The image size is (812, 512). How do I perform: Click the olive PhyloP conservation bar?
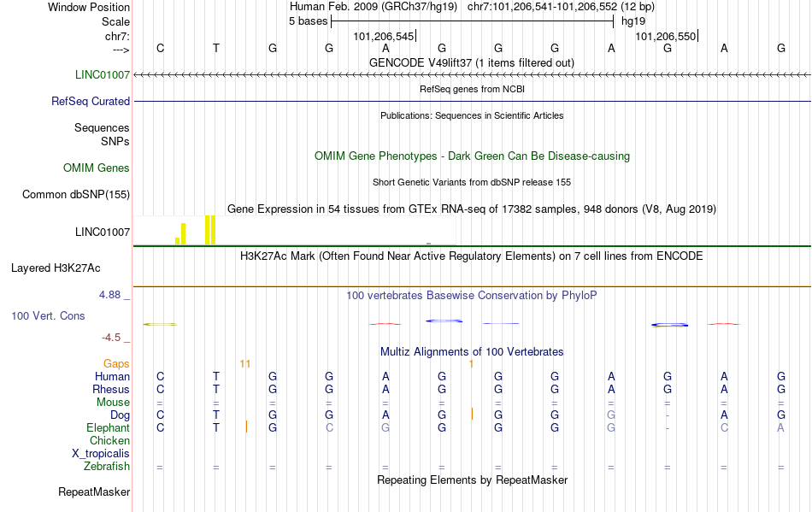160,324
